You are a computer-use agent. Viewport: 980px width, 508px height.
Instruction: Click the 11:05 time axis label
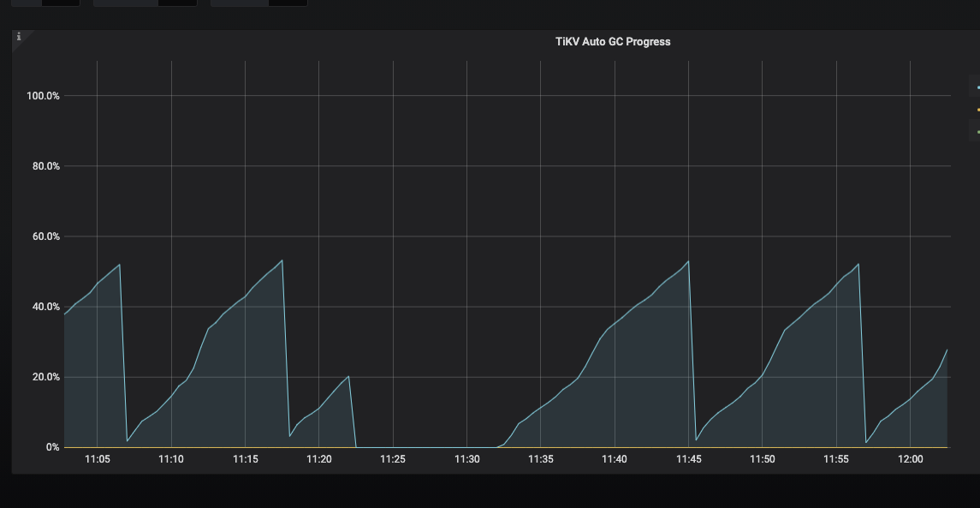click(x=97, y=459)
